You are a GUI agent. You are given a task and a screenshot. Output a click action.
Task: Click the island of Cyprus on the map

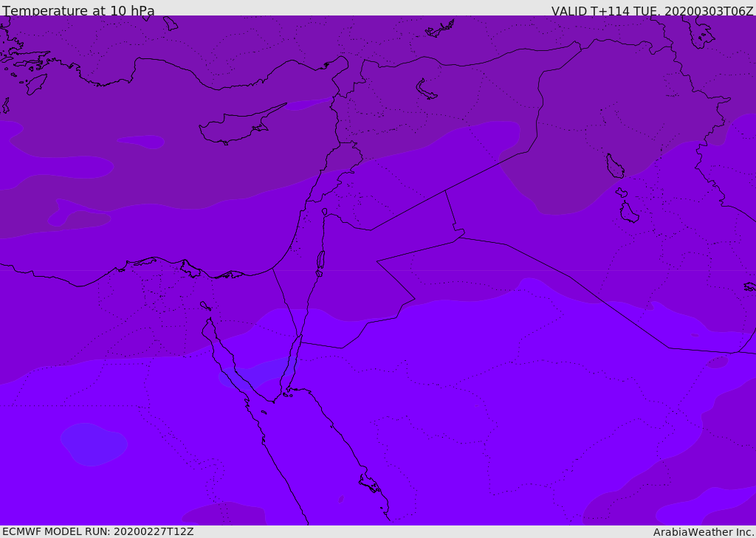(238, 126)
